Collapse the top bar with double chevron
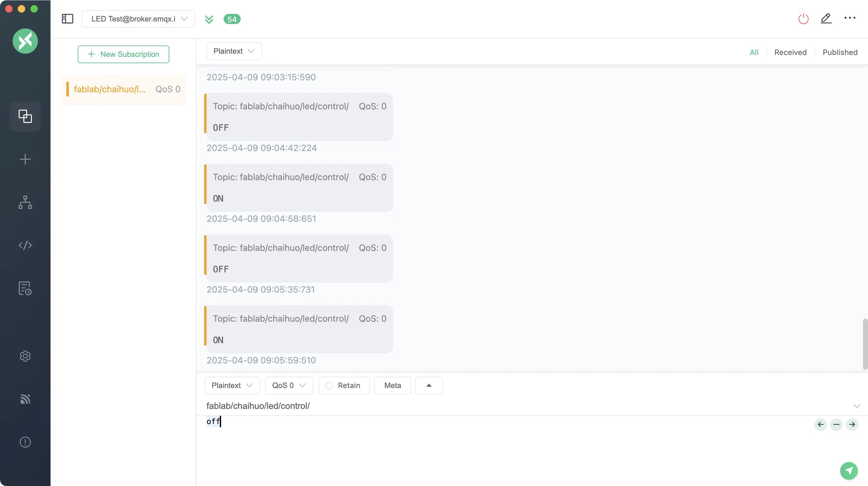 click(209, 19)
